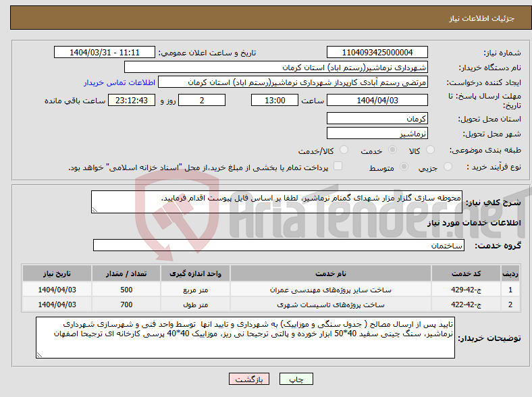
Task: Click the remaining time field 23:12:43
Action: [132, 100]
